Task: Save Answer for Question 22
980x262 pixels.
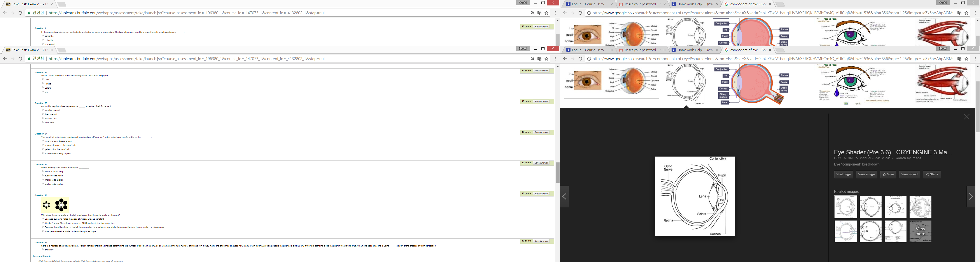Action: coord(541,71)
